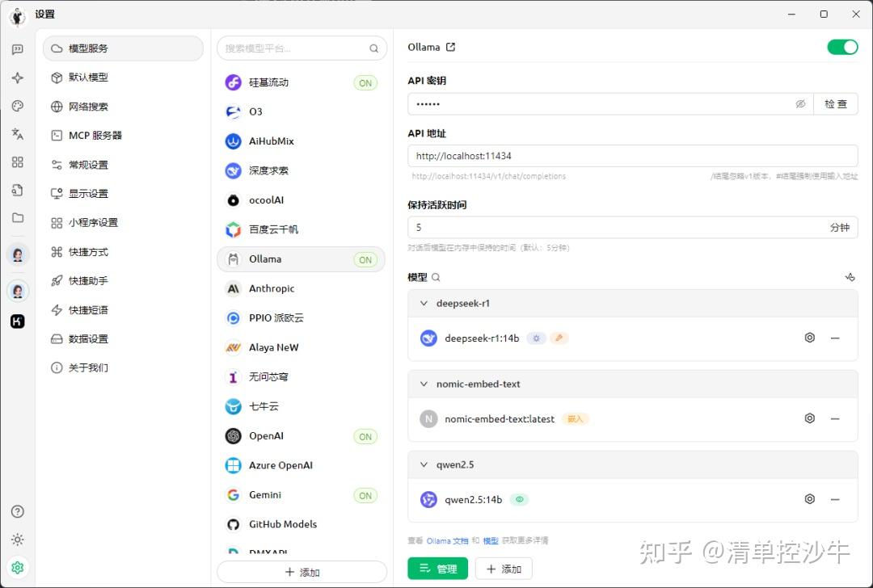Open settings for deepseek-r1:14b model
873x588 pixels.
(x=809, y=338)
